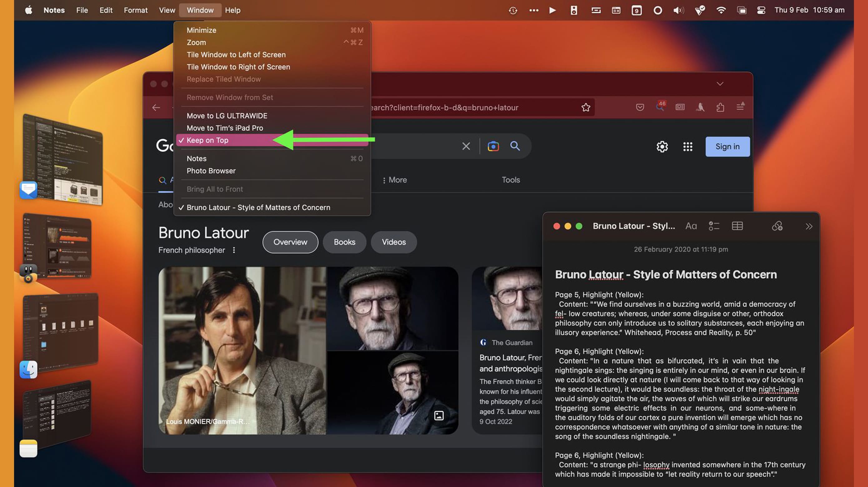The height and width of the screenshot is (487, 868).
Task: Click the Google search magnifier icon
Action: click(515, 146)
